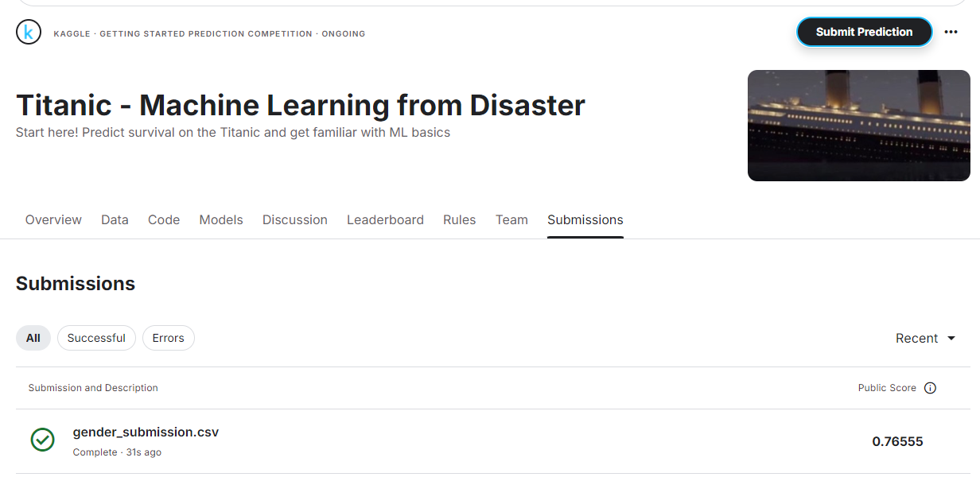
Task: Click the 'Start here! Predict survival' subtitle
Action: (x=233, y=133)
